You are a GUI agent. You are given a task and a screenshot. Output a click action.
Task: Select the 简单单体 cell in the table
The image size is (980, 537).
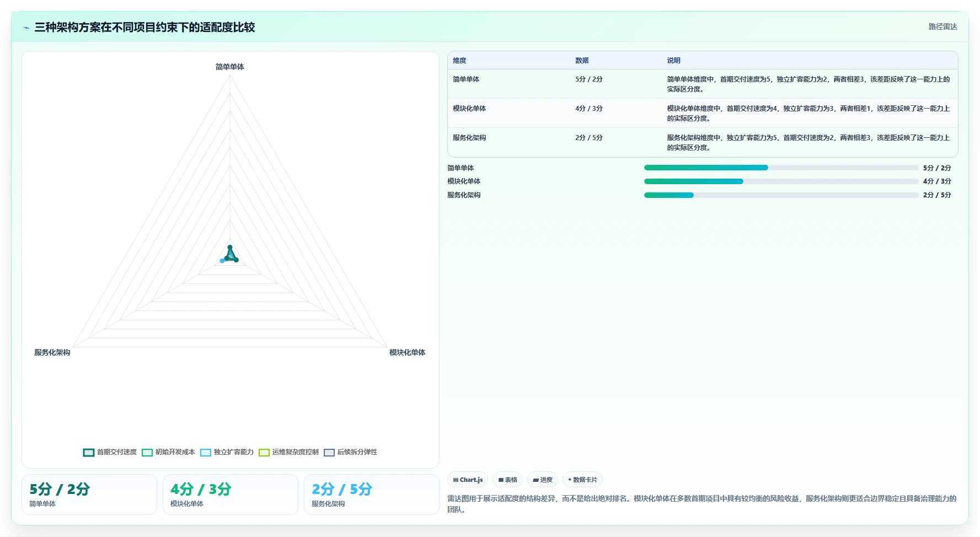tap(466, 79)
